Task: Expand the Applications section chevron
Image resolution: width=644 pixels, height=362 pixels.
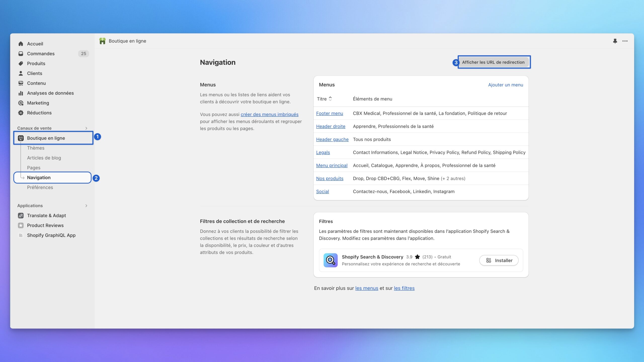Action: (x=86, y=206)
